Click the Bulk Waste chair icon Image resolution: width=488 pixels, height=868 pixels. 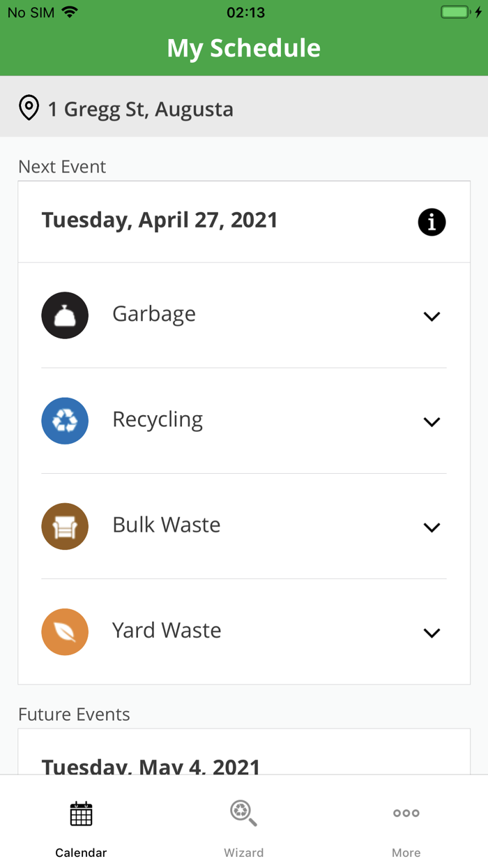(x=65, y=526)
